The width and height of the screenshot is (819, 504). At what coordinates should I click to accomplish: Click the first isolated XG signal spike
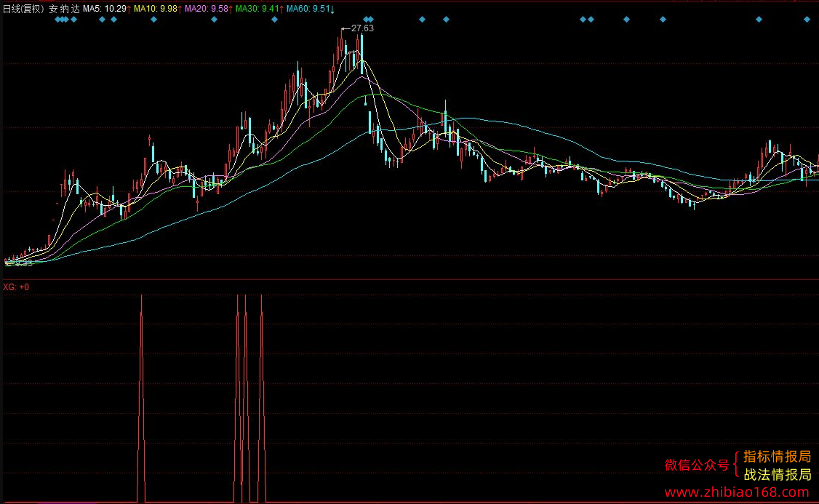141,397
